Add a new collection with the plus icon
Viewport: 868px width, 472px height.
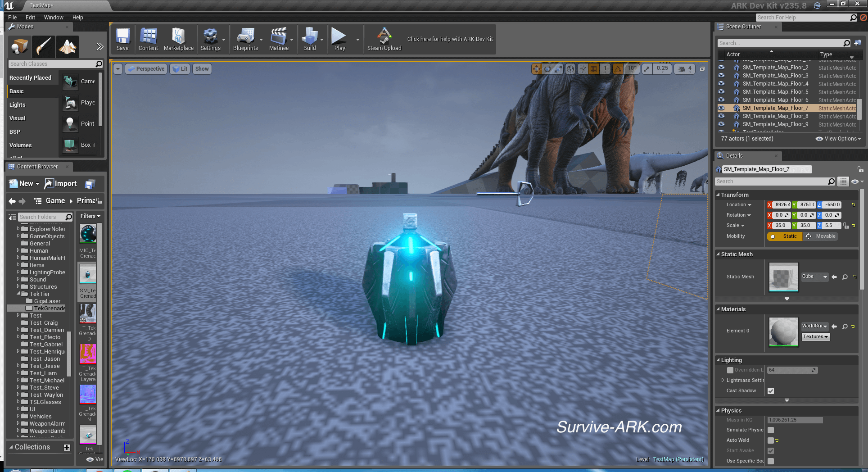(67, 447)
